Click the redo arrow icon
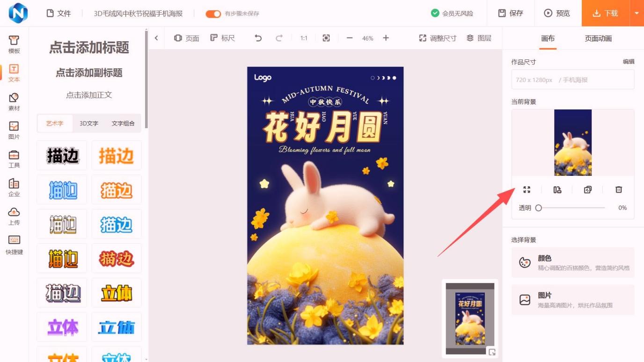 coord(279,38)
